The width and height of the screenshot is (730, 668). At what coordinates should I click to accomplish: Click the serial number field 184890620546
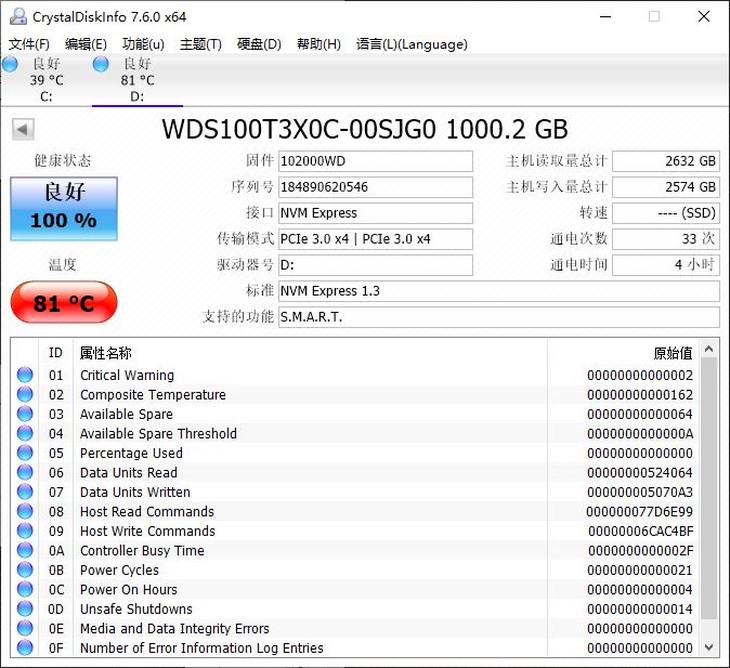pos(375,187)
